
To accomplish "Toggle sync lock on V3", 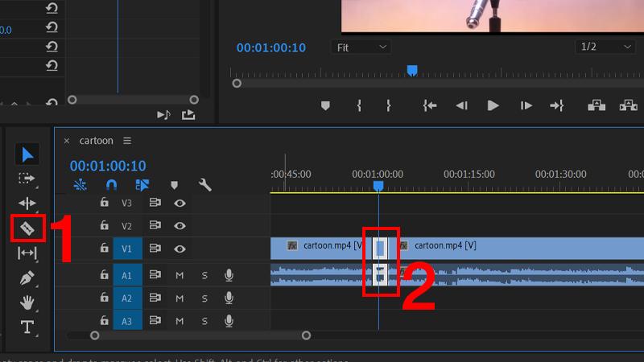I will 155,203.
